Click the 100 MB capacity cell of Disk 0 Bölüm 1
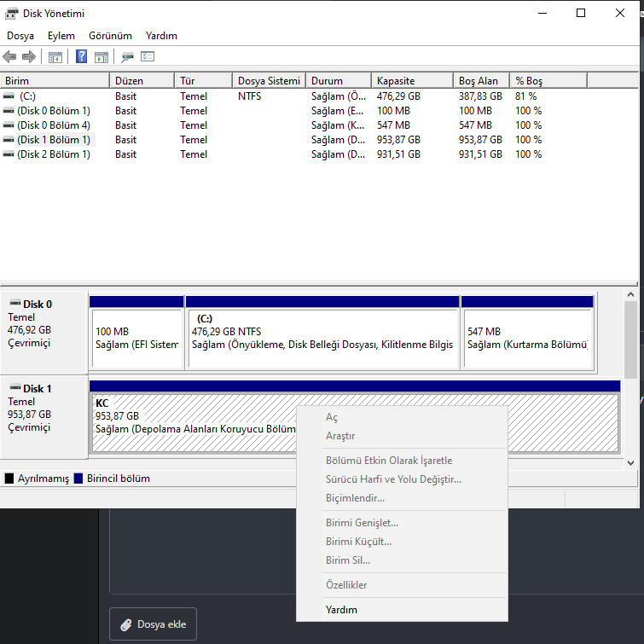This screenshot has height=644, width=644. tap(393, 111)
